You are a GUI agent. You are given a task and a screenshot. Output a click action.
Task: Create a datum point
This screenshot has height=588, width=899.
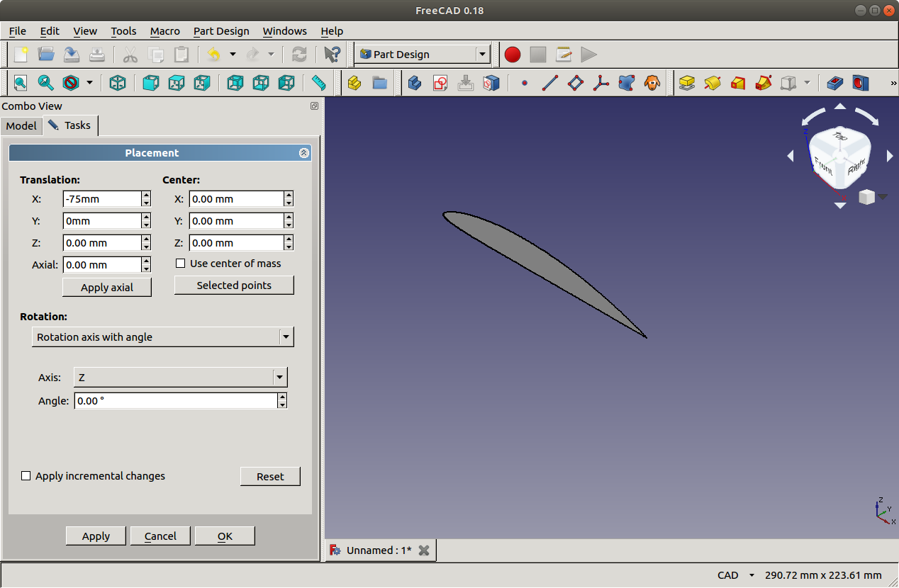point(525,83)
